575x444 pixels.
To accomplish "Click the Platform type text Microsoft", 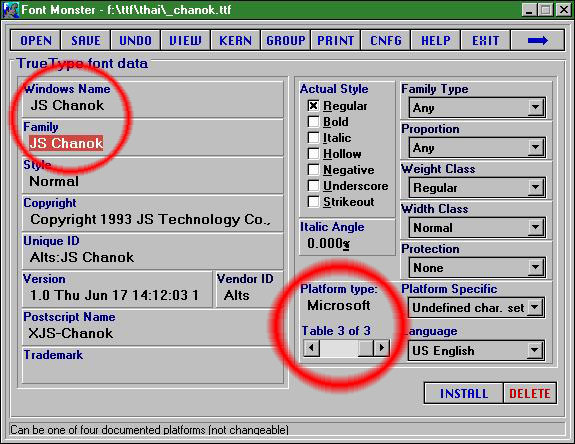I will [x=339, y=305].
